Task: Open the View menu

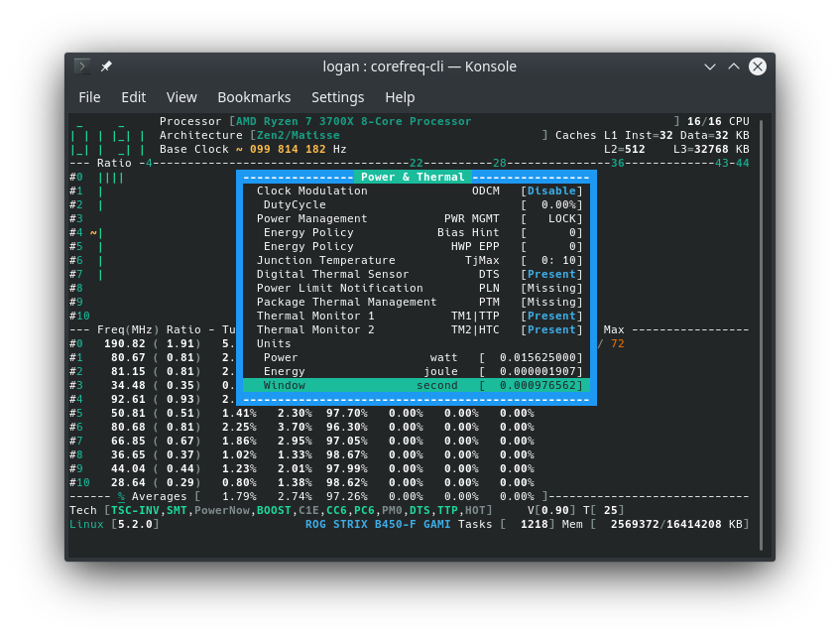Action: tap(181, 97)
